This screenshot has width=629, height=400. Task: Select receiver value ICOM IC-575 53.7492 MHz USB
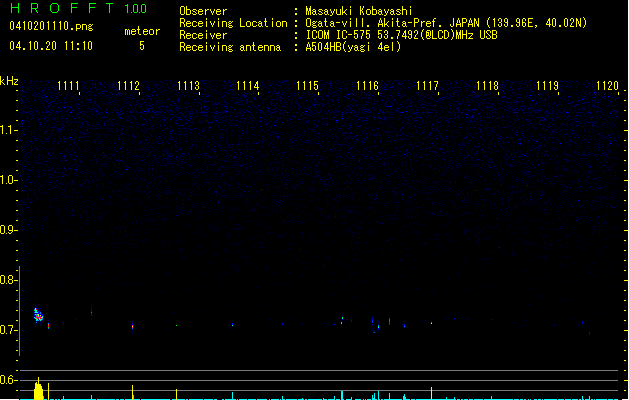click(x=401, y=35)
